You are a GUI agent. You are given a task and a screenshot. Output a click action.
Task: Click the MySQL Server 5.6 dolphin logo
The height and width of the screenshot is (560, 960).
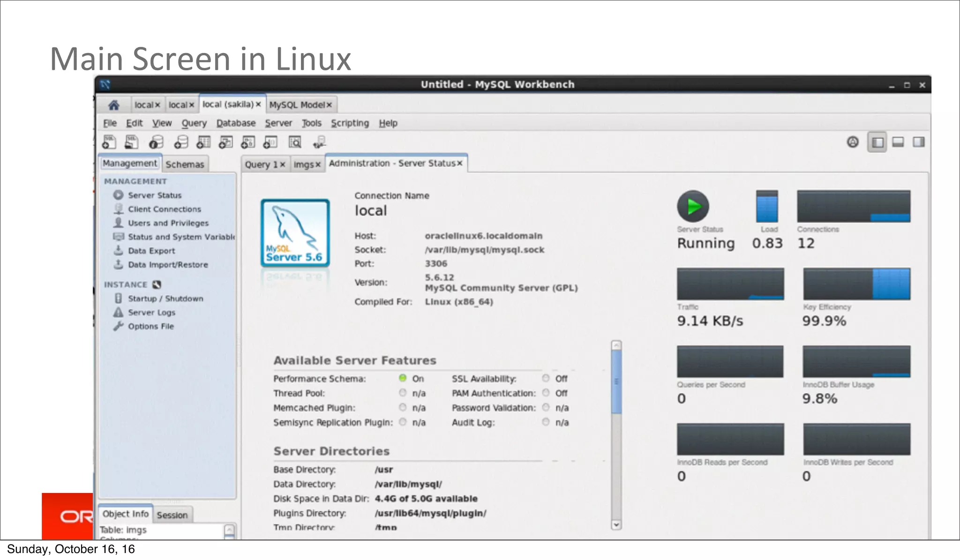coord(295,233)
